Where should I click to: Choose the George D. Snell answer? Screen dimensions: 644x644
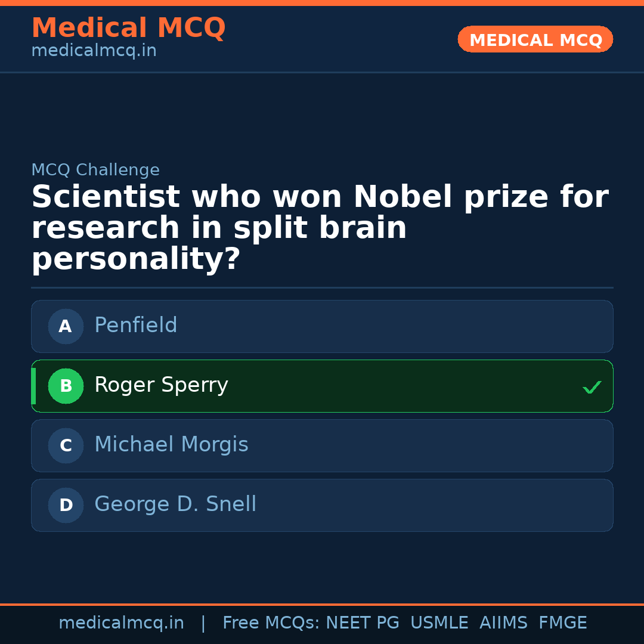322,505
